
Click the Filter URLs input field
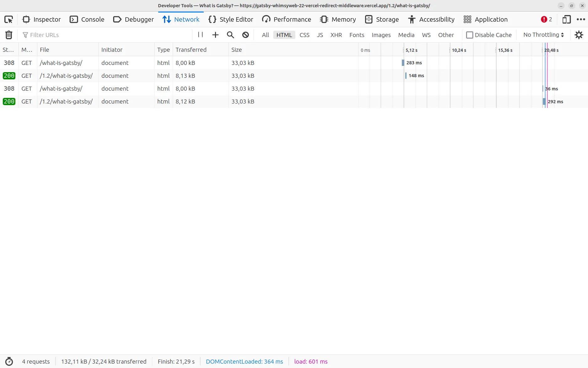click(107, 35)
